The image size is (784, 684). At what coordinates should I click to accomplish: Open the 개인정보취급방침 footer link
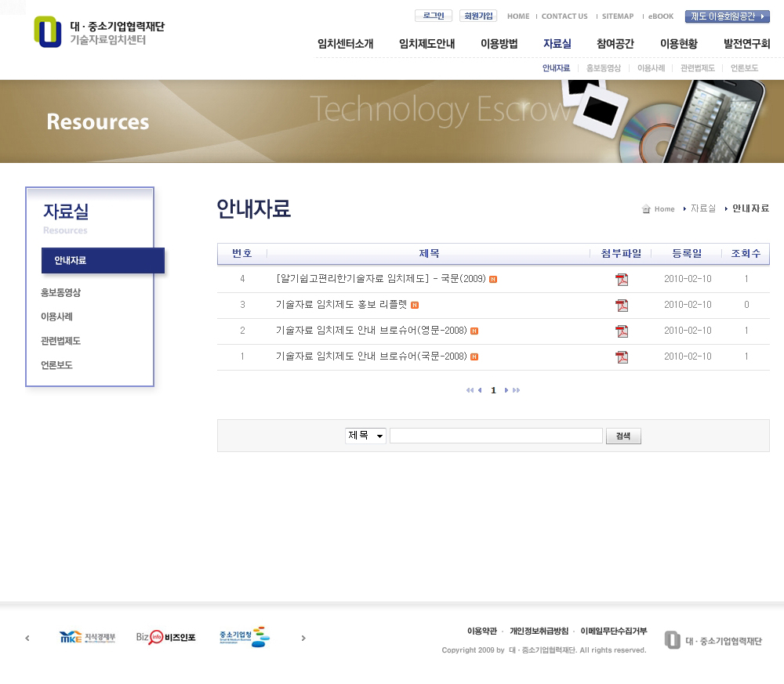point(539,631)
